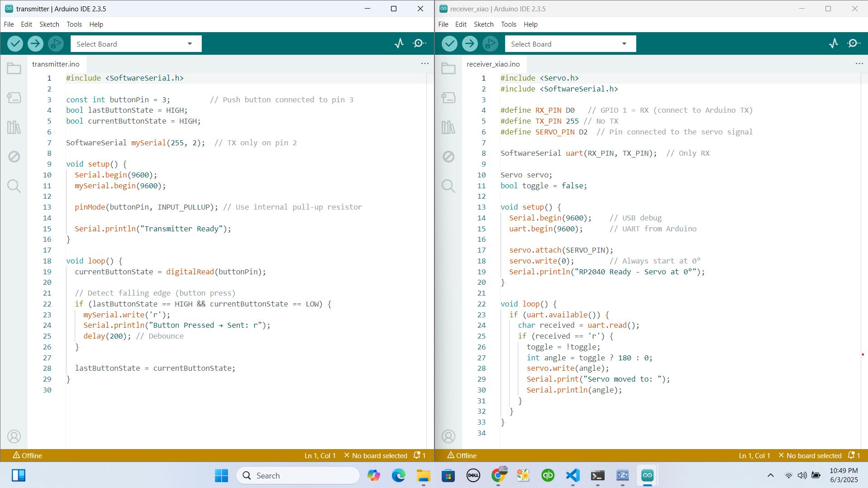Open Library Manager in transmitter sidebar
The height and width of the screenshot is (488, 868).
pos(14,127)
